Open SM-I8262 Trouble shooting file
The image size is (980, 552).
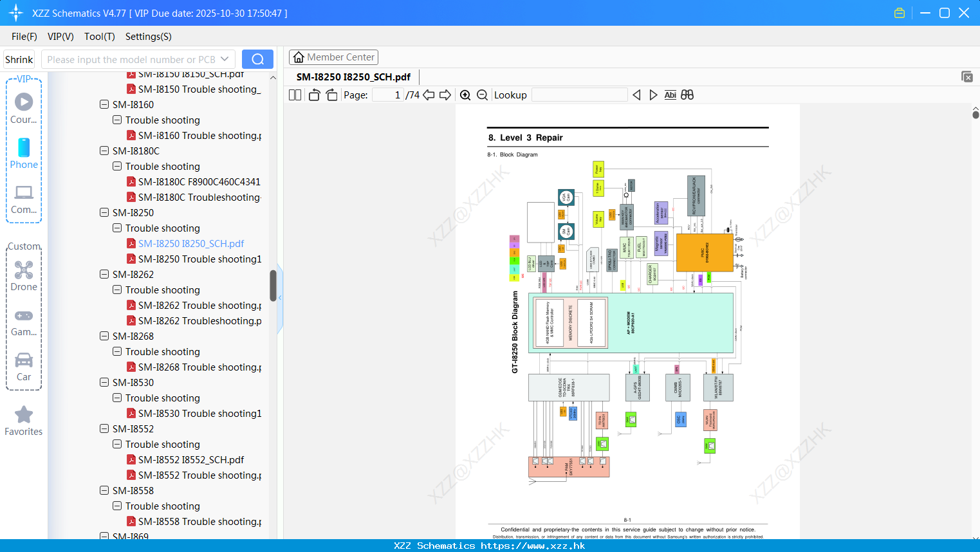pos(199,305)
